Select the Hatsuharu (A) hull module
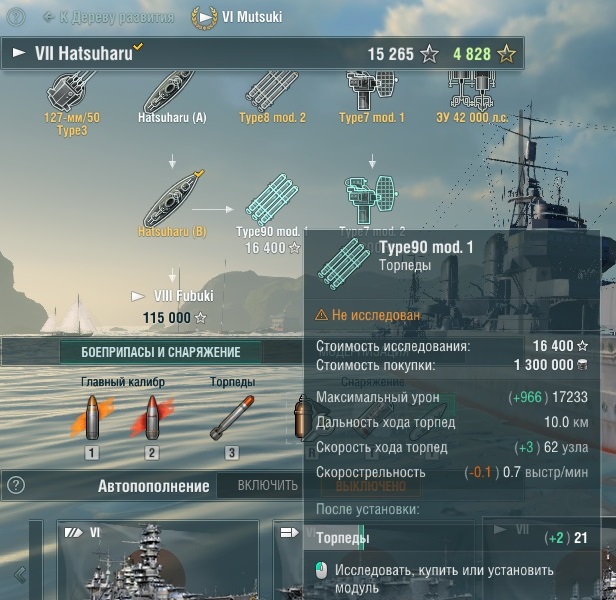The height and width of the screenshot is (600, 616). coord(172,94)
